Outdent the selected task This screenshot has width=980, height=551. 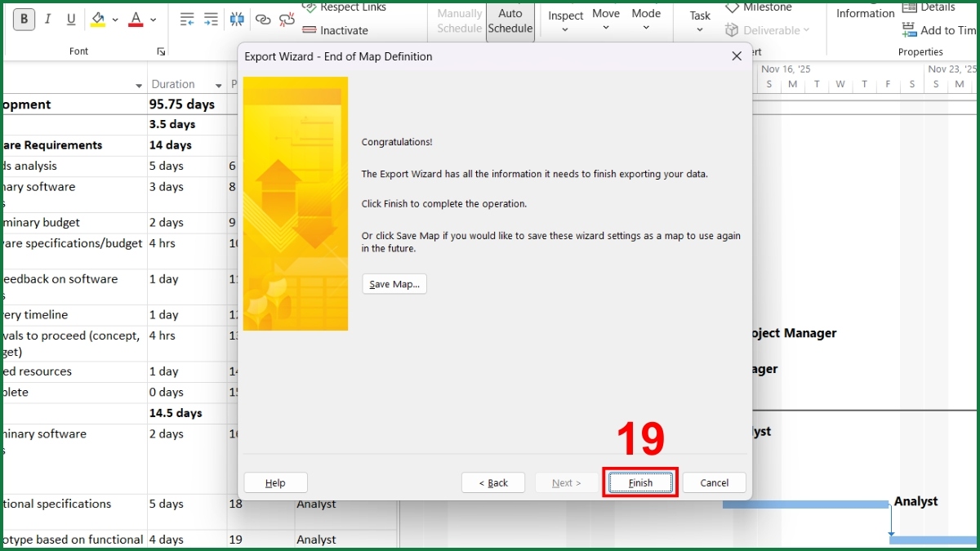pyautogui.click(x=187, y=17)
